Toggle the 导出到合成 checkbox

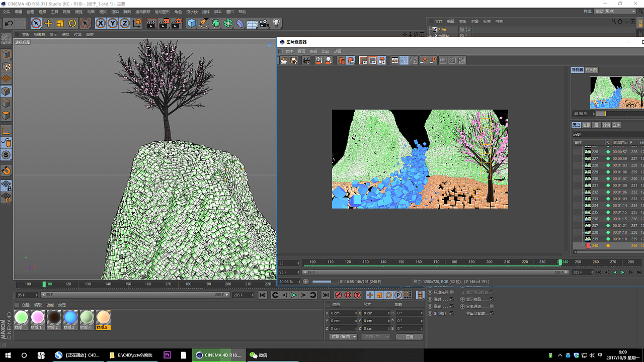(492, 313)
